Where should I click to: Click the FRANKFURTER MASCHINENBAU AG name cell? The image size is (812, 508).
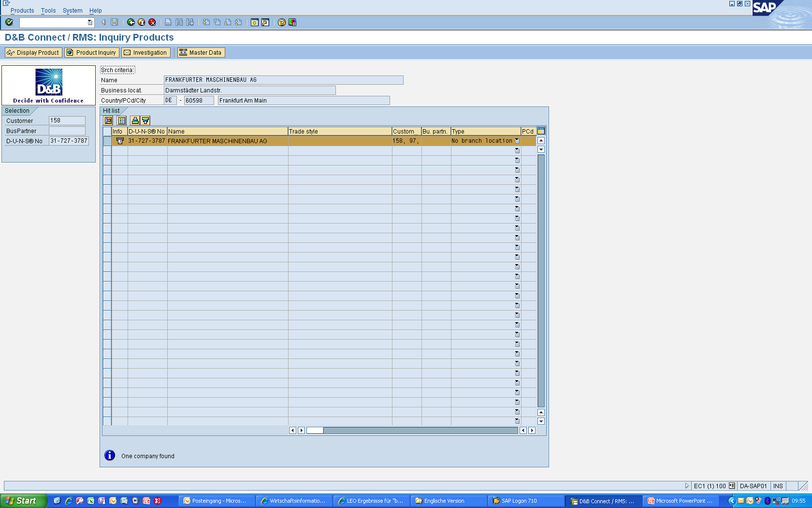228,141
